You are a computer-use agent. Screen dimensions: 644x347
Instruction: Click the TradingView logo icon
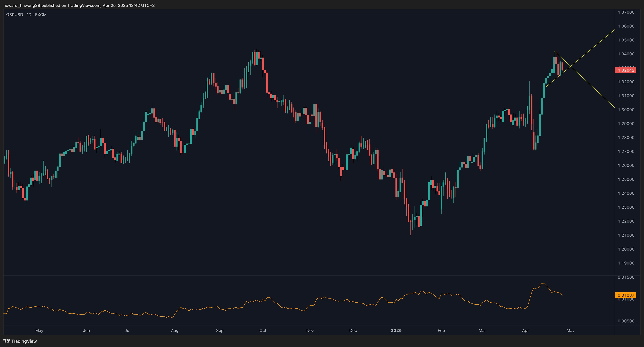pyautogui.click(x=7, y=341)
